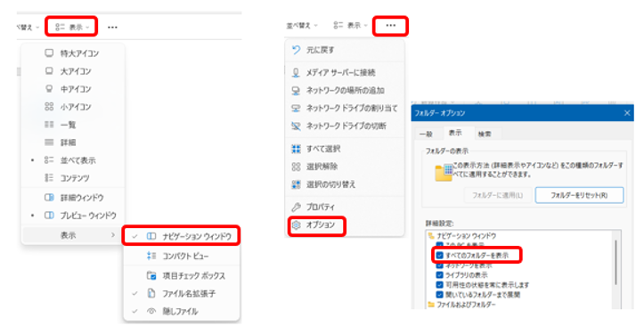Click 選択解除 deselect entry
Viewport: 644px width, 326px height.
point(344,167)
